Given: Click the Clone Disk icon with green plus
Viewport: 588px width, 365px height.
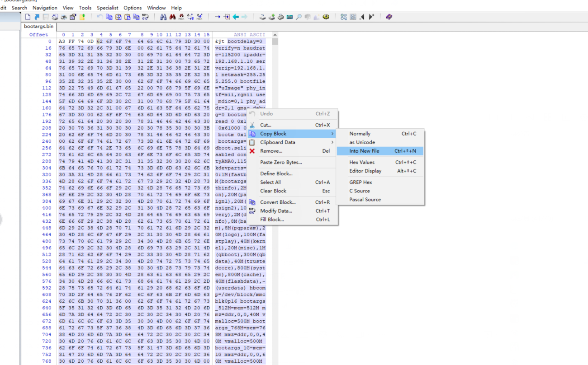Looking at the screenshot, I should tap(272, 17).
